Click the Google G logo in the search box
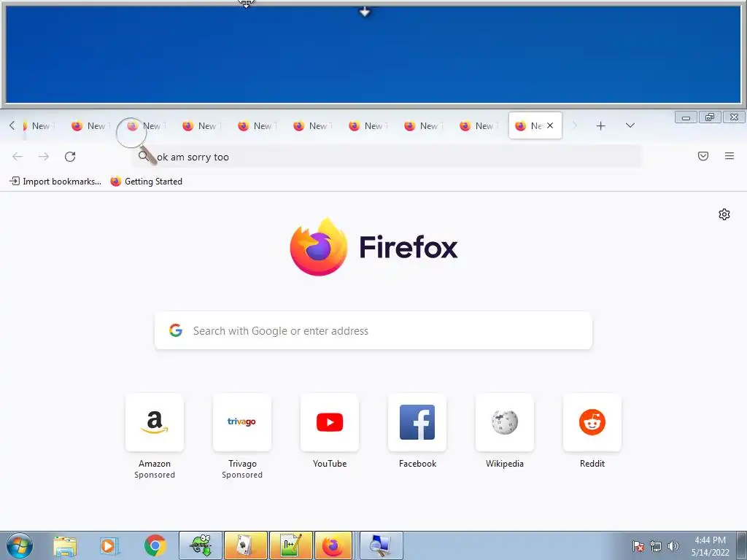 176,330
